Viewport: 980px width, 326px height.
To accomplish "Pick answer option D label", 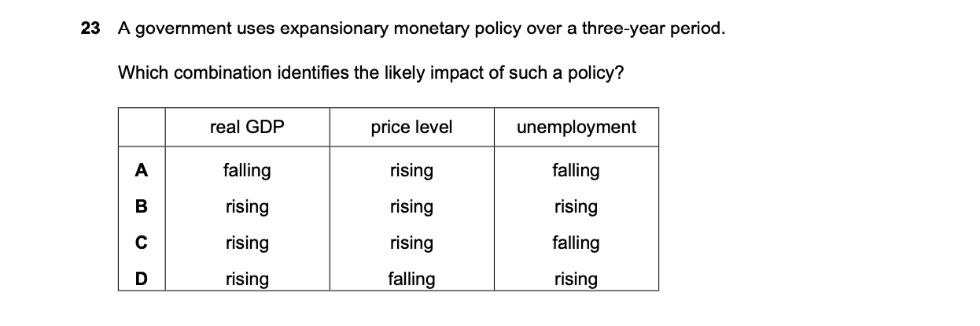I will click(142, 279).
